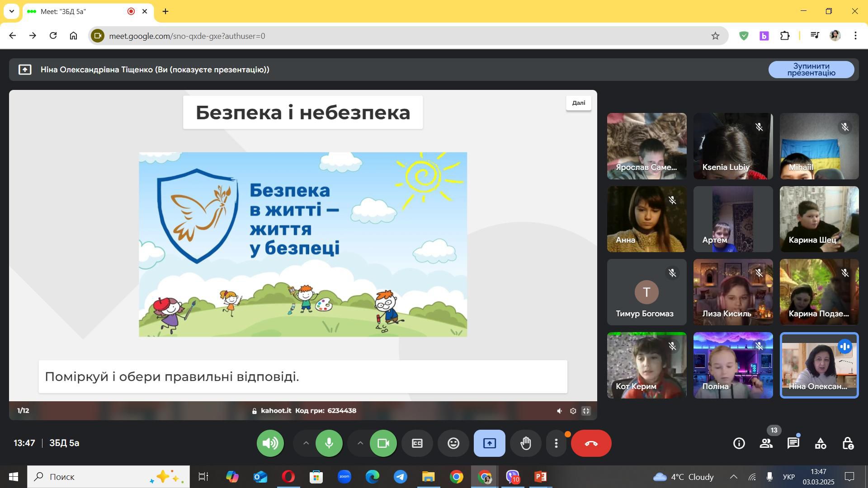
Task: Send a reaction with the emoji button
Action: [453, 443]
